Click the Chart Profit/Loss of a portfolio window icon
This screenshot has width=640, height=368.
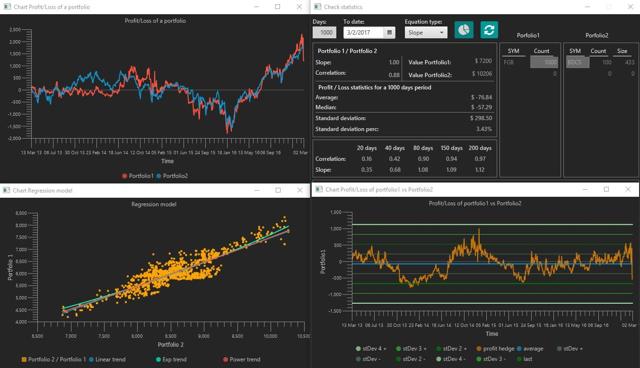click(7, 7)
